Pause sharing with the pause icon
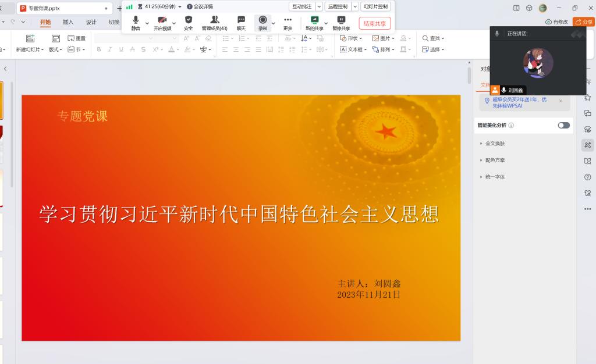The width and height of the screenshot is (596, 364). tap(341, 22)
